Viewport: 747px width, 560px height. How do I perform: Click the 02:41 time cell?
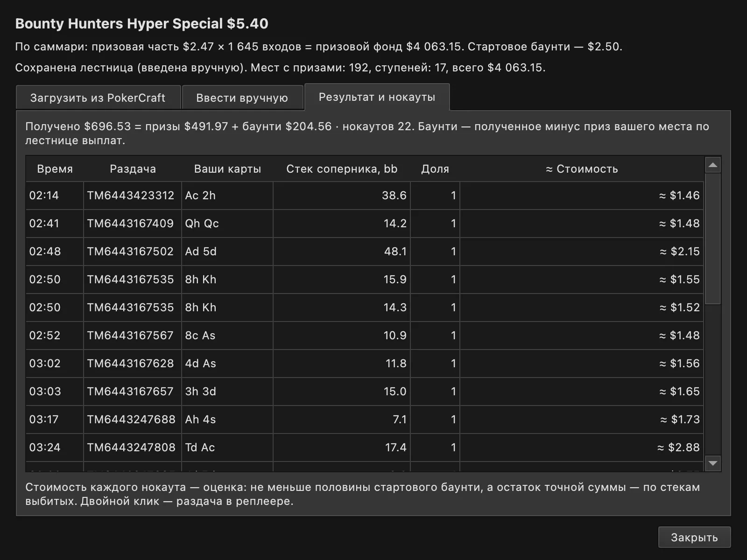pos(55,224)
